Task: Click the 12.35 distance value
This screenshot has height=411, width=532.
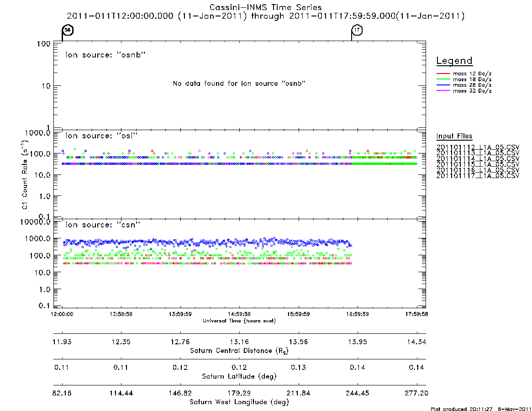Action: pyautogui.click(x=121, y=342)
